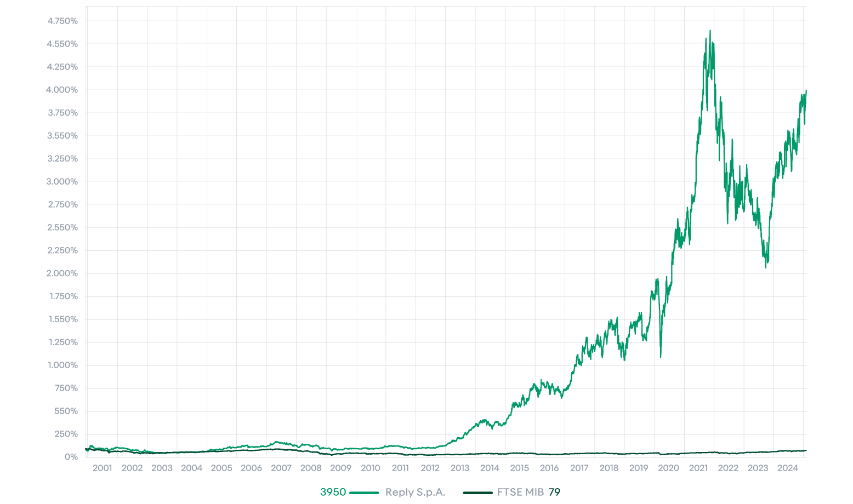853x504 pixels.
Task: Click the 2.550% y-axis label
Action: (x=62, y=227)
